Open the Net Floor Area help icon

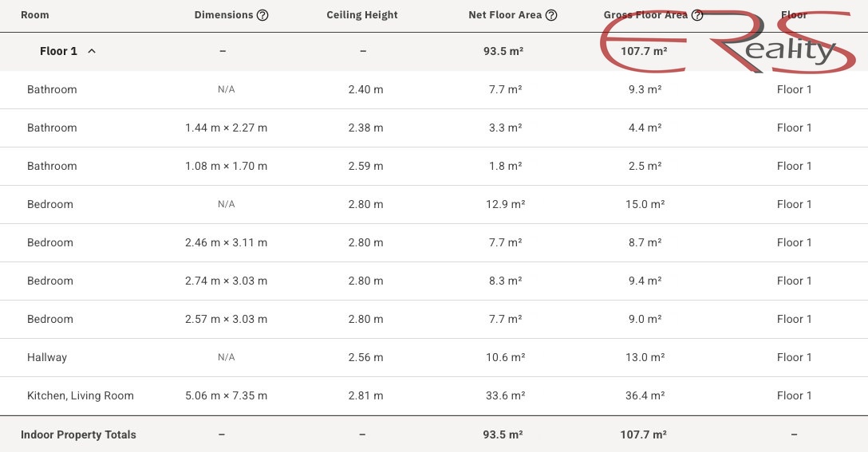(551, 15)
